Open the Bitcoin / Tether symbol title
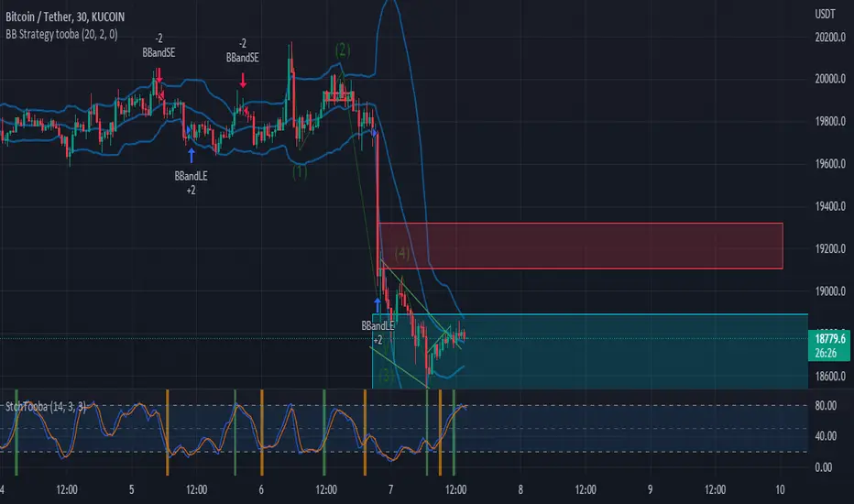Screen dimensions: 854x504 [65, 16]
